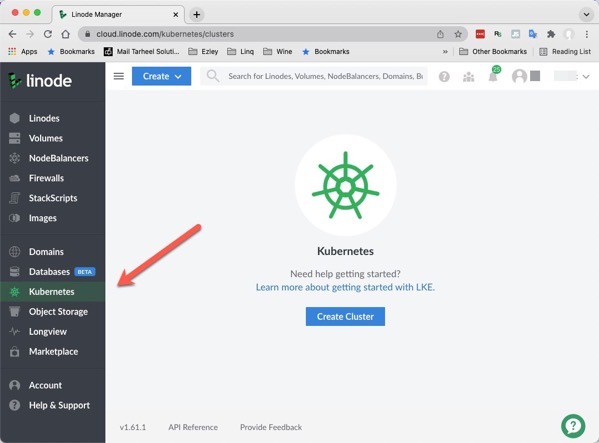
Task: Click the Kubernetes wheel icon in sidebar
Action: [x=15, y=292]
